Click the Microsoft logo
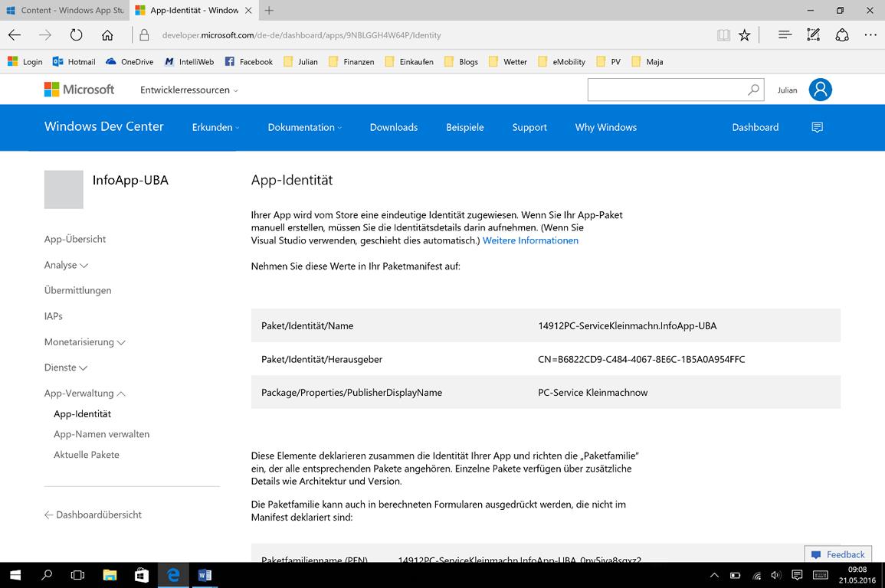The height and width of the screenshot is (588, 885). click(x=79, y=90)
